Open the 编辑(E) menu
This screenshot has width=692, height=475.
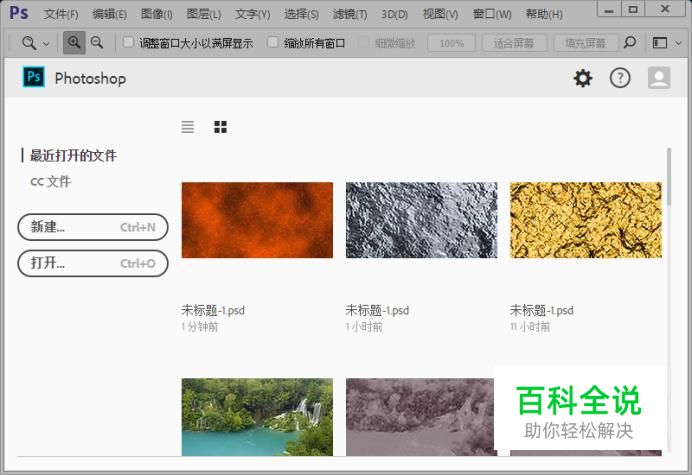(x=109, y=14)
